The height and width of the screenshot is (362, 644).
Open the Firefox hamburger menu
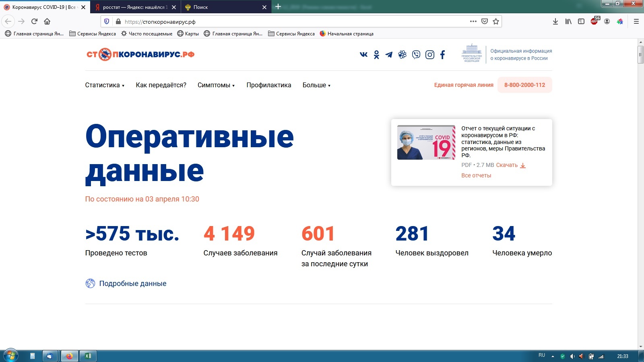[636, 21]
